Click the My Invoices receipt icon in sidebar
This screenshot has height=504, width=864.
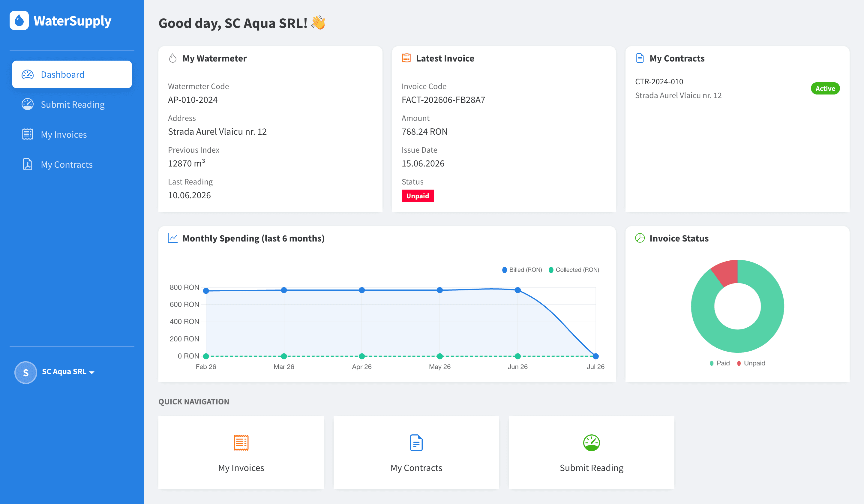(x=27, y=134)
